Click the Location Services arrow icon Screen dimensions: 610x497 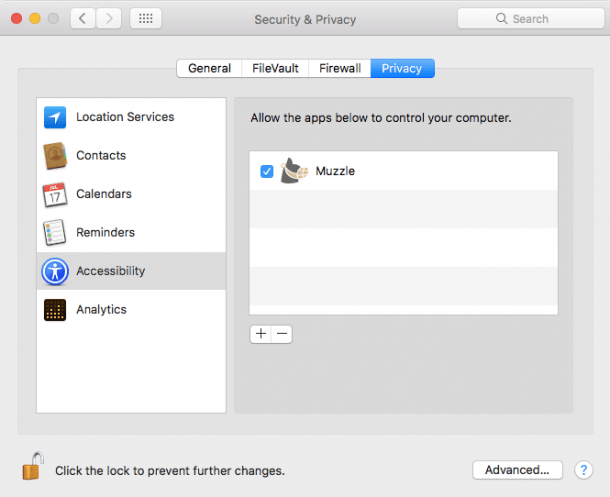coord(55,117)
